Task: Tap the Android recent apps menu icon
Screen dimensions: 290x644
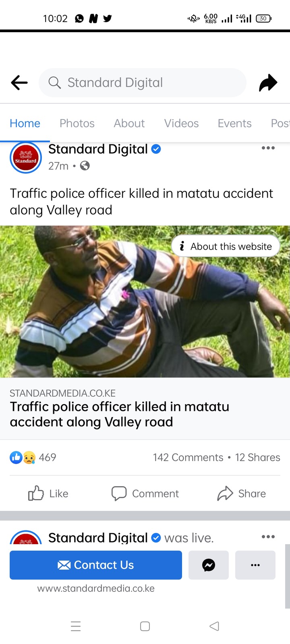Action: coord(76,626)
